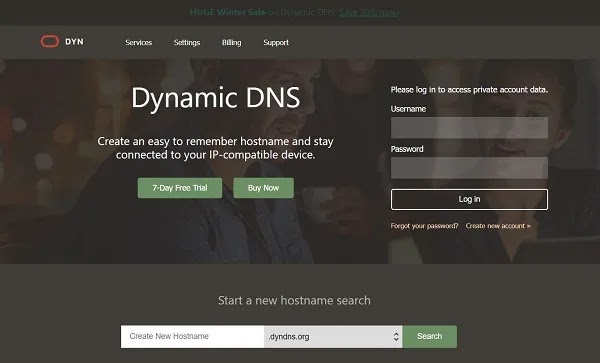Viewport: 600px width, 363px height.
Task: Start the 7-Day Free Trial
Action: [180, 188]
